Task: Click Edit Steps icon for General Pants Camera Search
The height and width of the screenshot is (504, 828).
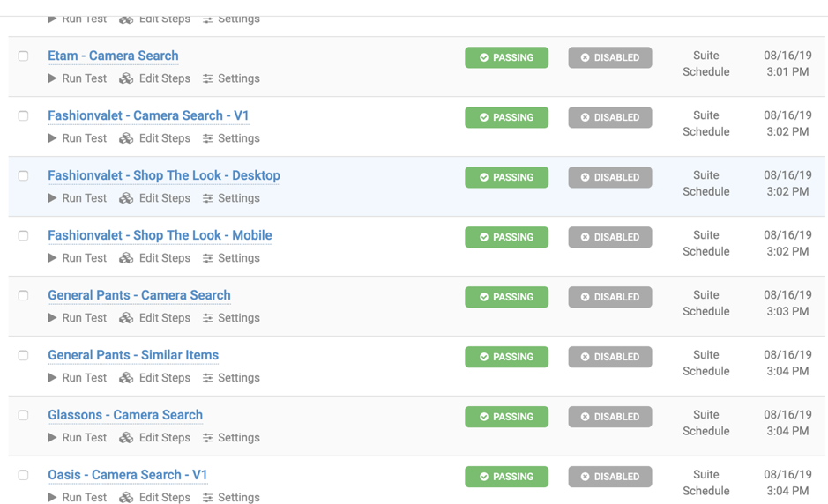Action: point(126,318)
